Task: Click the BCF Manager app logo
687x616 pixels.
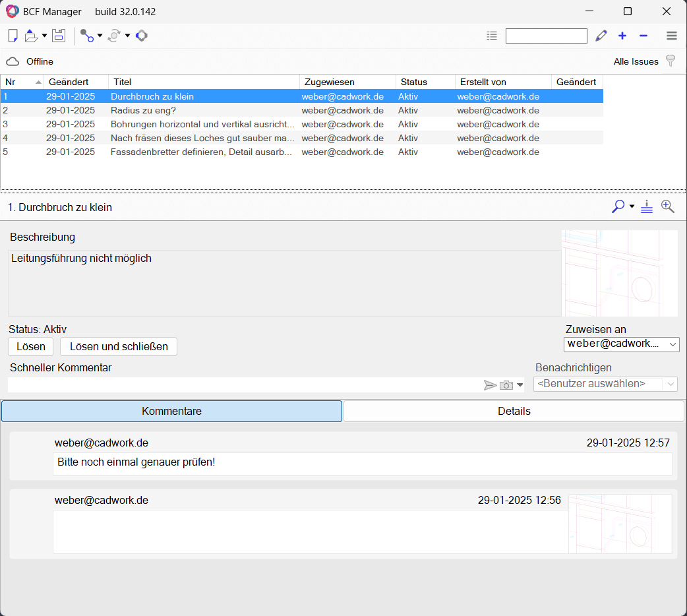Action: point(13,11)
